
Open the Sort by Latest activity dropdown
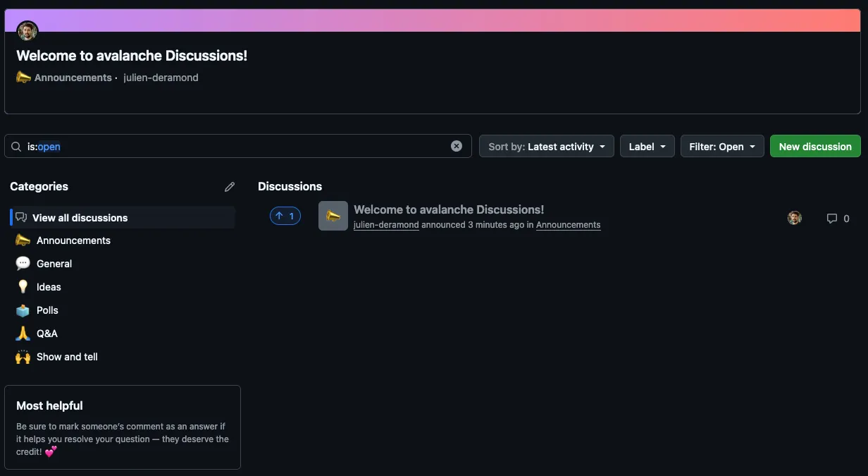point(546,147)
